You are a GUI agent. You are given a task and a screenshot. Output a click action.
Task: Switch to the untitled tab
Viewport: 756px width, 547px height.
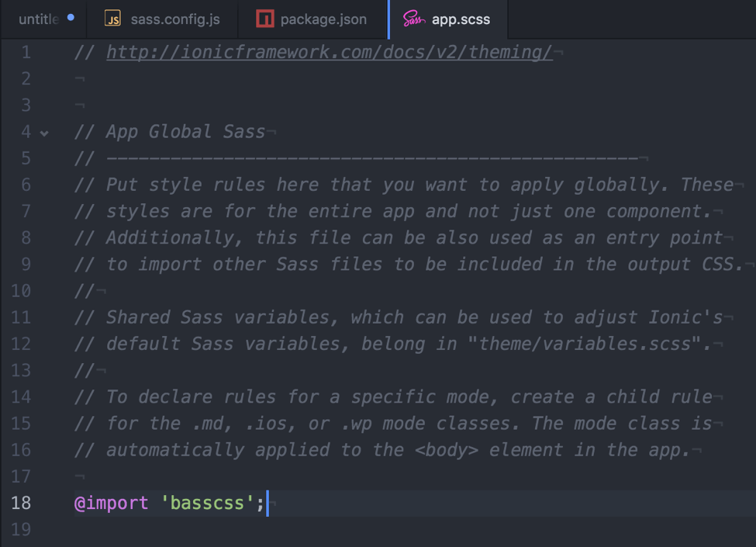pos(38,19)
